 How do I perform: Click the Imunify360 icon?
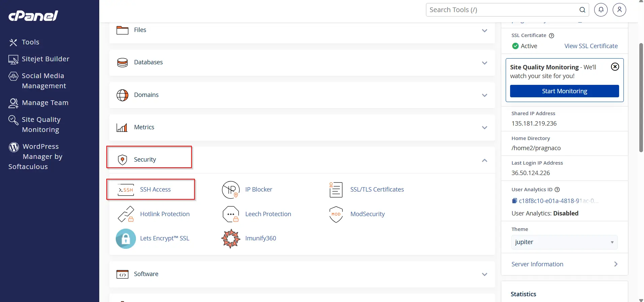231,239
